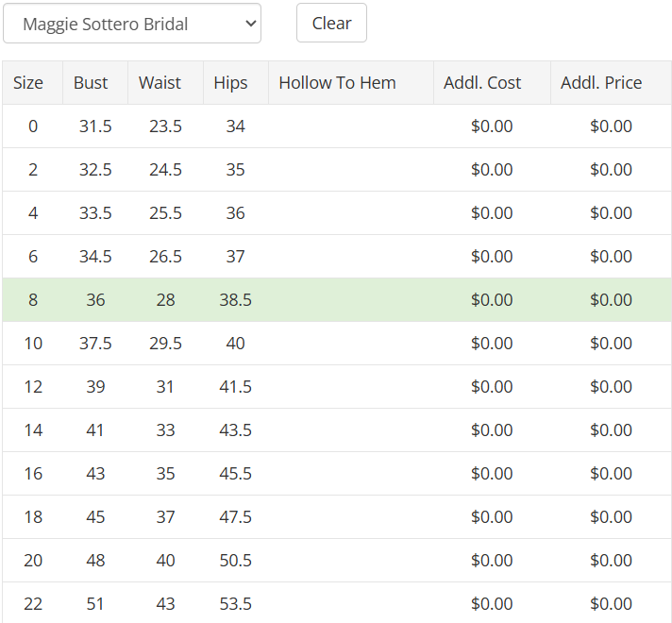672x623 pixels.
Task: Click the Hollow To Hem cell for size 18
Action: click(x=350, y=517)
